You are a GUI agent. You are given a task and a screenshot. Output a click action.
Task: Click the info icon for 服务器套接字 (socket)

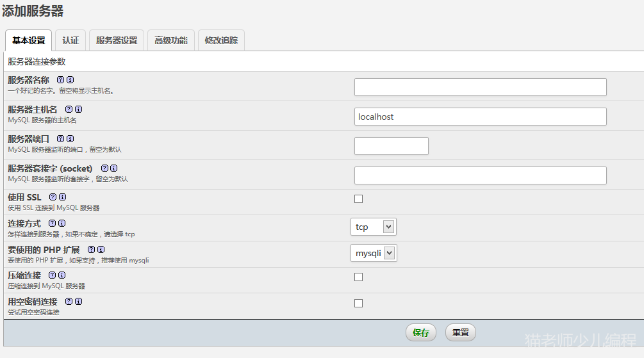[x=113, y=168]
